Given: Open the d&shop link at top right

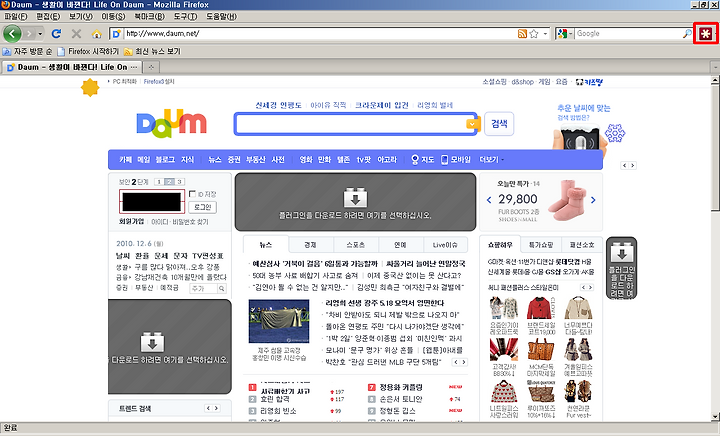Looking at the screenshot, I should [522, 82].
